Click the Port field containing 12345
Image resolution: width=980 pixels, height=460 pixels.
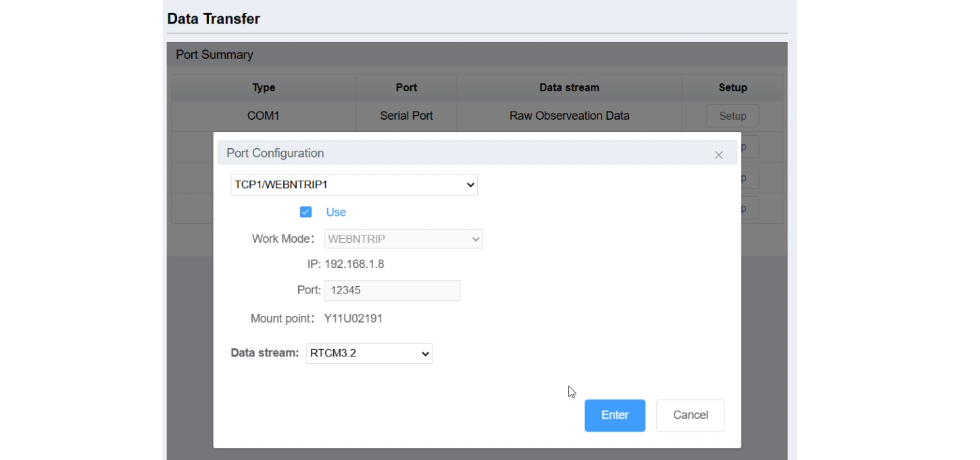[392, 290]
